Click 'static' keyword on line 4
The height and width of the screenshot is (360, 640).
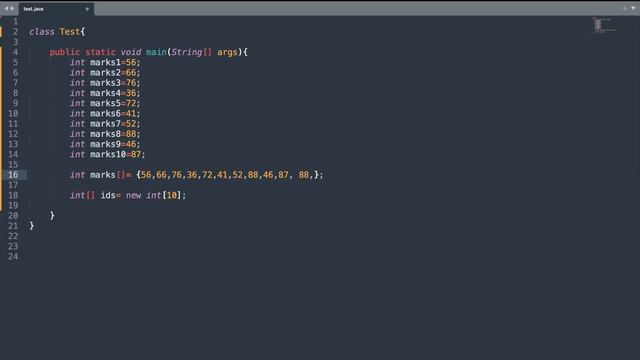100,52
